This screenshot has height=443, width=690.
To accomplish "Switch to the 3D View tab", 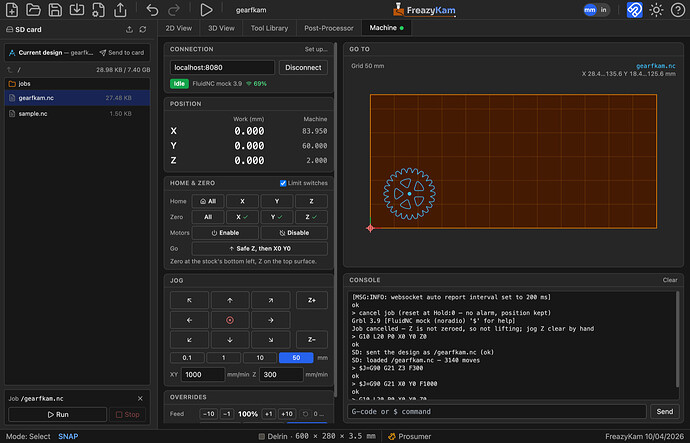I will tap(221, 28).
